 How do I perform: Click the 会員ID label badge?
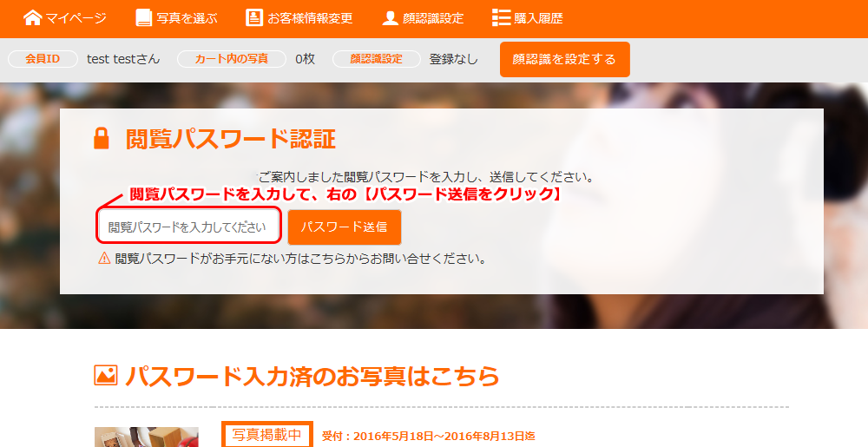[43, 59]
